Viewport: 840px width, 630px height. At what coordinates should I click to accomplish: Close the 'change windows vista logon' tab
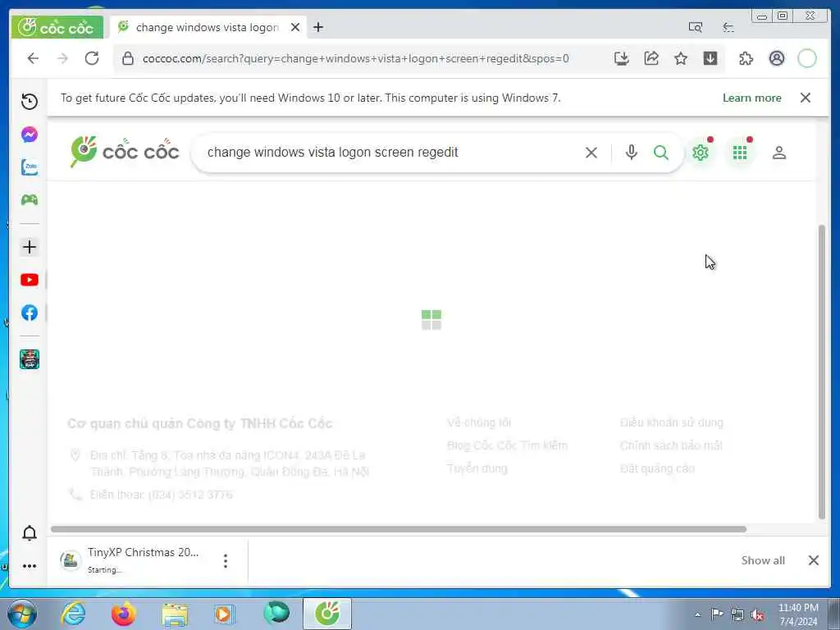click(294, 27)
